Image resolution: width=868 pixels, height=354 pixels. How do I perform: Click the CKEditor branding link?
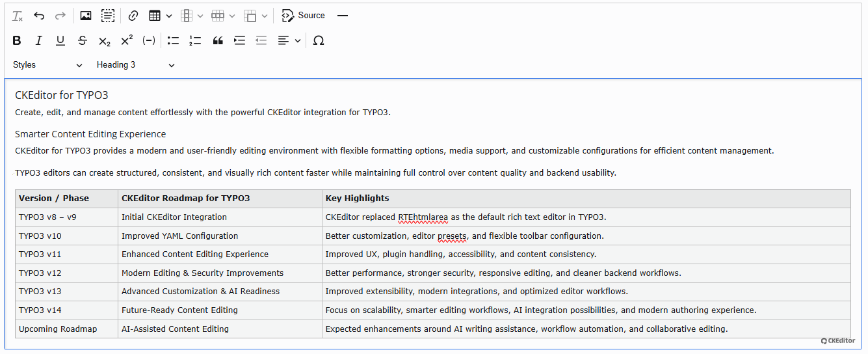838,340
